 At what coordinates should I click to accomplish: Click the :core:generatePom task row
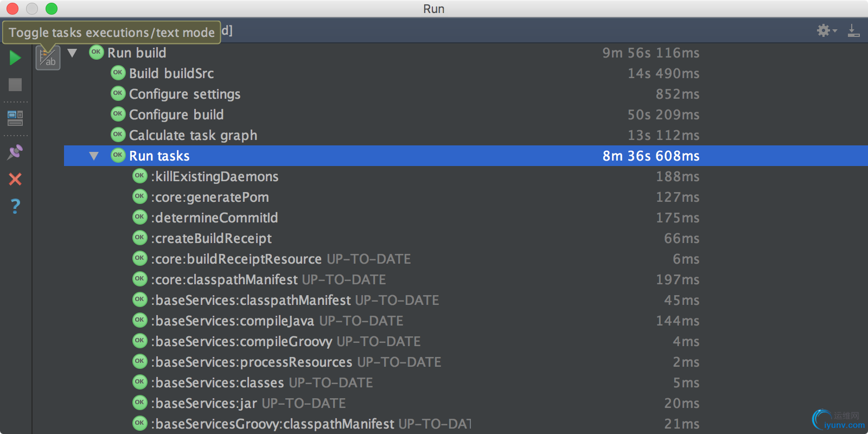coord(209,197)
